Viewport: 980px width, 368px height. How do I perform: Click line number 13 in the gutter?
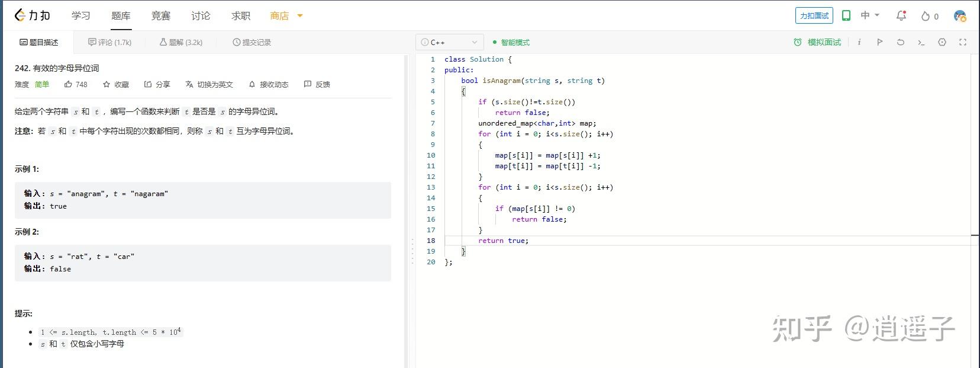coord(431,187)
